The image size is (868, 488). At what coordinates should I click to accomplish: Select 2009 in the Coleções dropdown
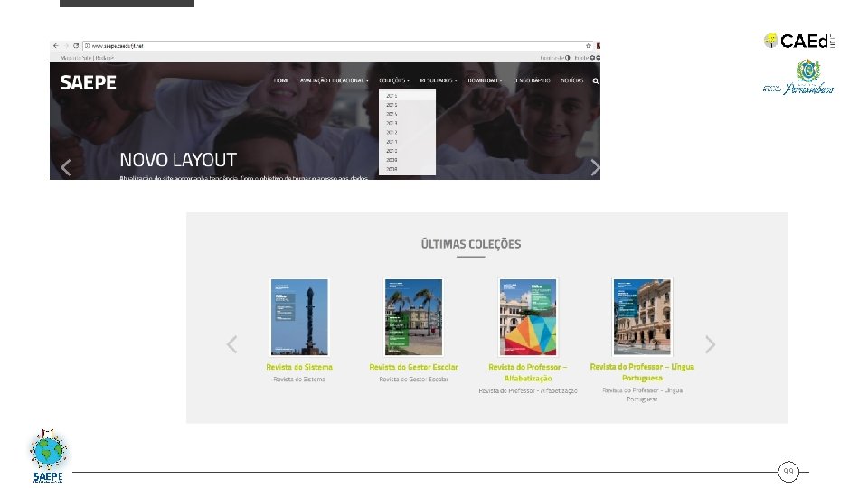point(407,160)
